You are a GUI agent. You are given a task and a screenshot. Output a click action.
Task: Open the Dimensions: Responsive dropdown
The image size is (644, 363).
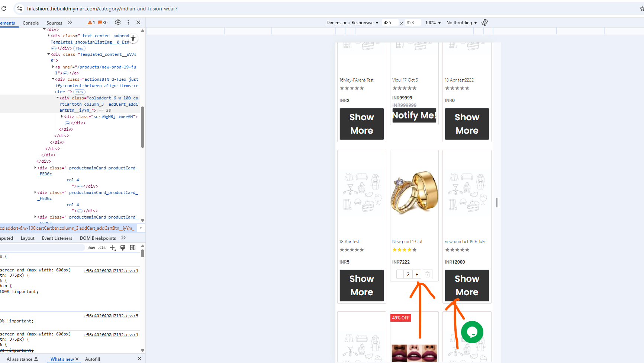352,23
